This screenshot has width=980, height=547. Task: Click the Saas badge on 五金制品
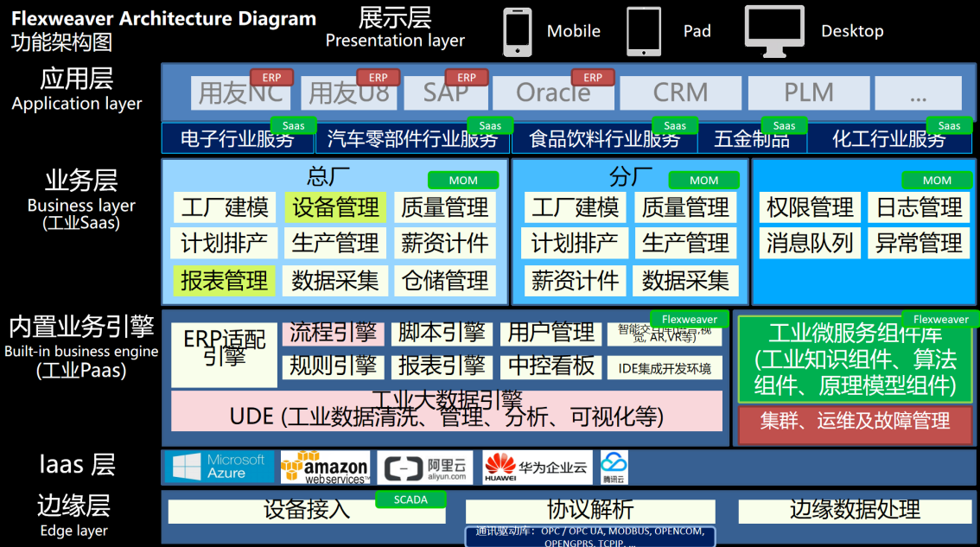click(784, 125)
